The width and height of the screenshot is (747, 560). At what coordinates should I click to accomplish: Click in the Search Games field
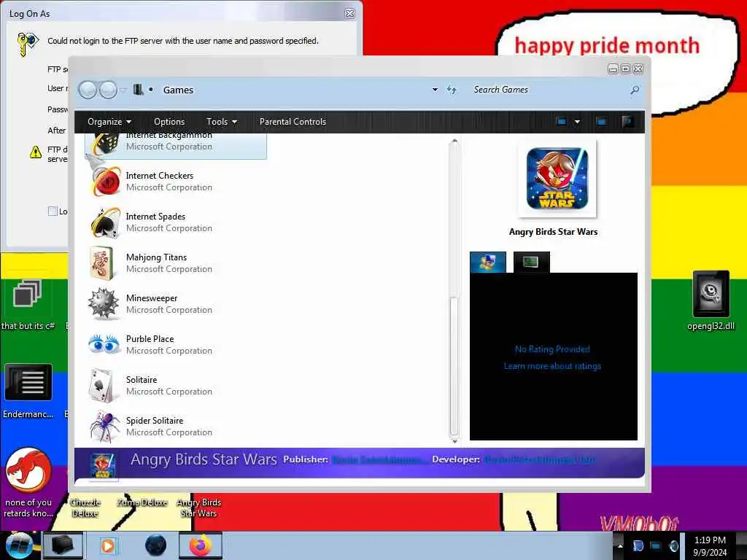(548, 90)
